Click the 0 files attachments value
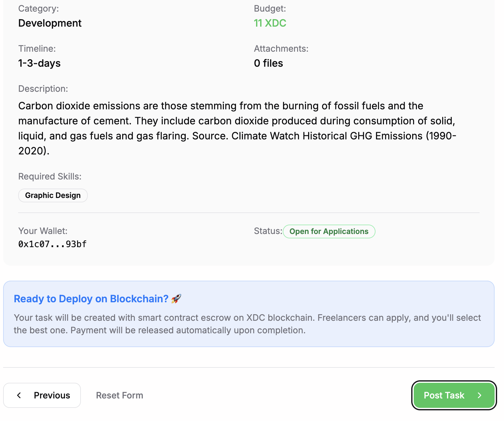The height and width of the screenshot is (421, 504). point(268,63)
